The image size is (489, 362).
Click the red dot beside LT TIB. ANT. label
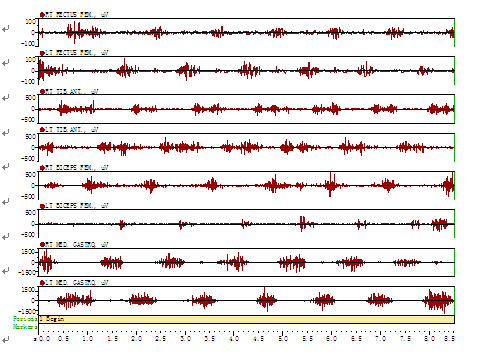[x=42, y=130]
